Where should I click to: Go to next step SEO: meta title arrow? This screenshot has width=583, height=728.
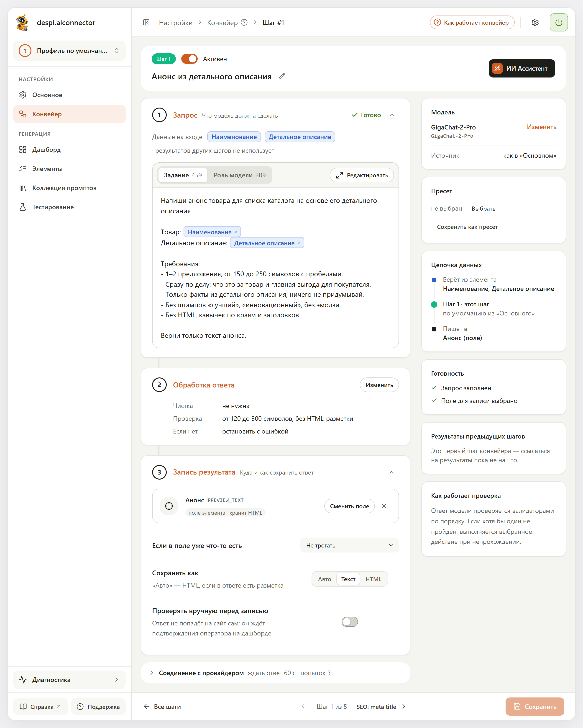click(x=404, y=706)
